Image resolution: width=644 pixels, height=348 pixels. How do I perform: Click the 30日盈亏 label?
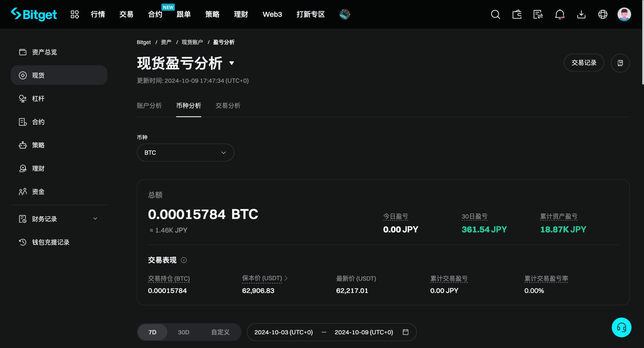point(475,216)
